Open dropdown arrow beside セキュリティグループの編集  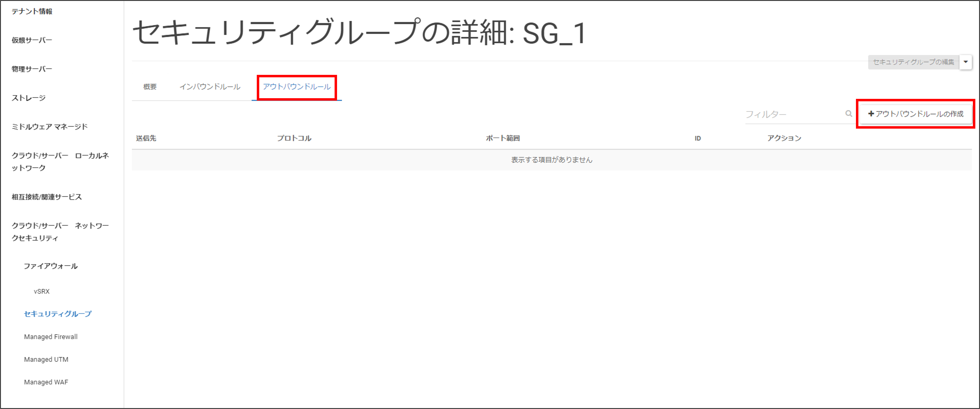[966, 62]
